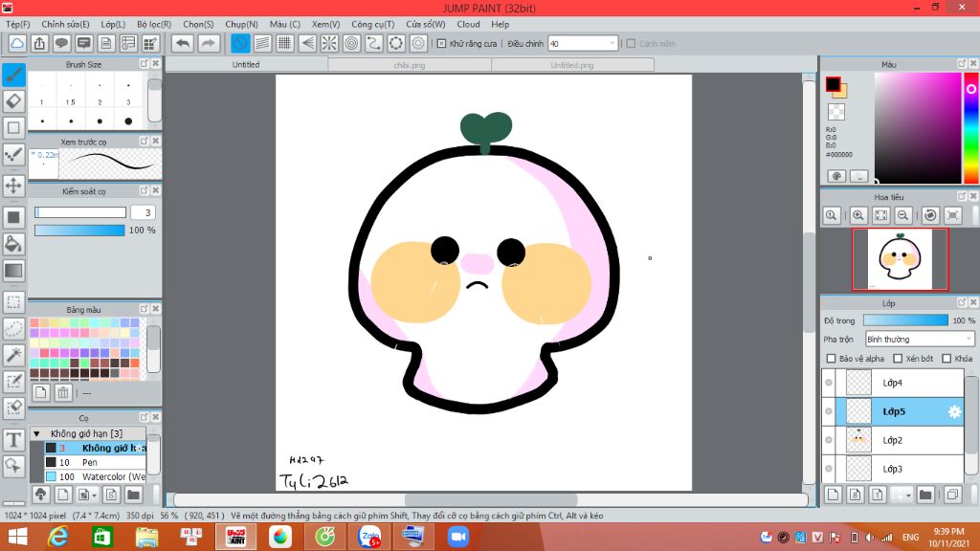Switch to the chibi.png tab
Viewport: 980px width, 551px height.
pos(409,65)
